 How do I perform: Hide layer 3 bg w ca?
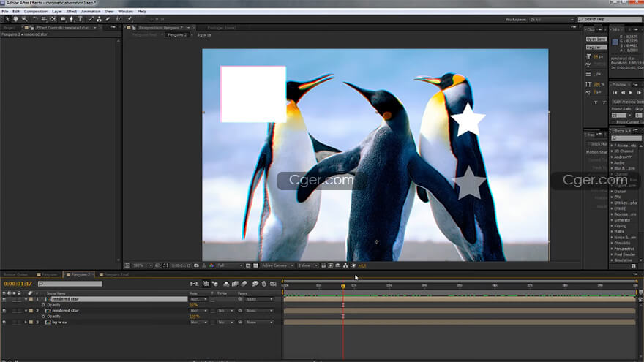point(4,323)
